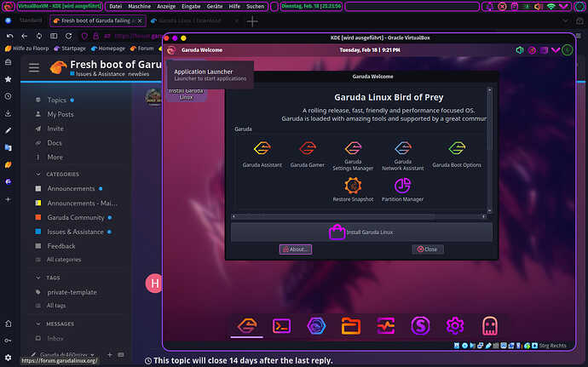Open Garuda Settings Manager
This screenshot has width=588, height=367.
353,156
